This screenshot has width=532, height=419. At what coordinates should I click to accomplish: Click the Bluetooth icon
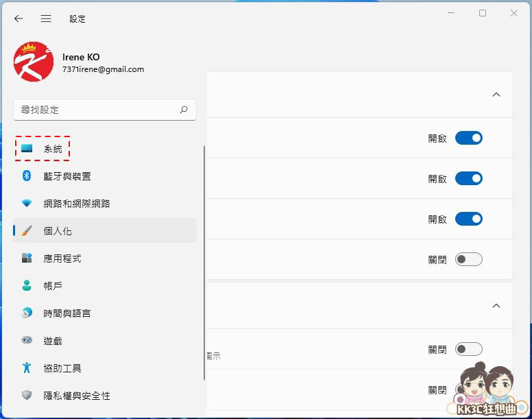click(x=27, y=176)
